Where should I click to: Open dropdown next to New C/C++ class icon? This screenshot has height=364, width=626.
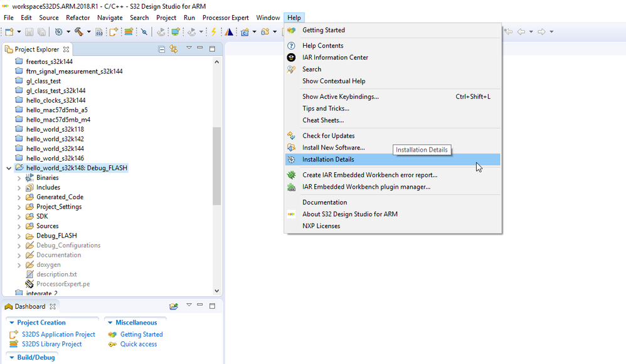coord(254,32)
